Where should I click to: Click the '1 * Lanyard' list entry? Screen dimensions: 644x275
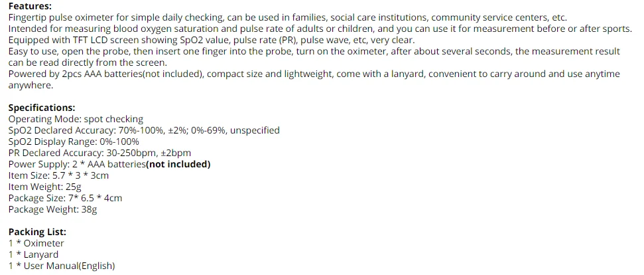click(33, 254)
